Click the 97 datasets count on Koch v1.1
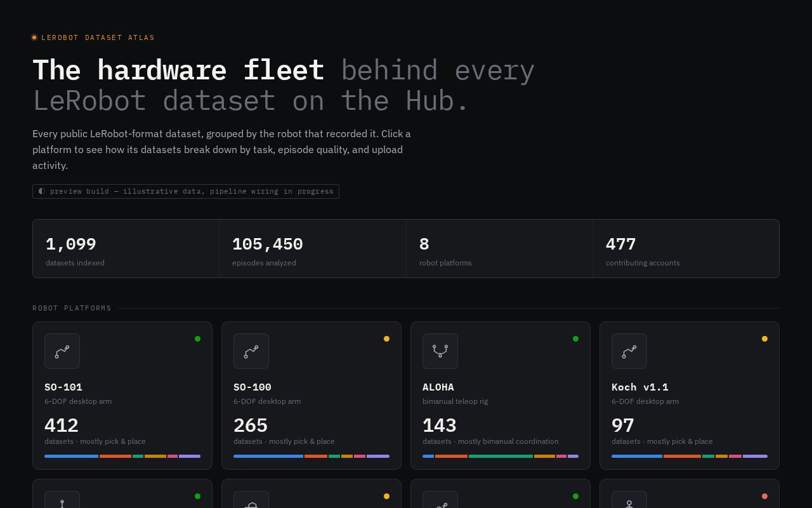Viewport: 812px width, 508px height. pos(623,425)
